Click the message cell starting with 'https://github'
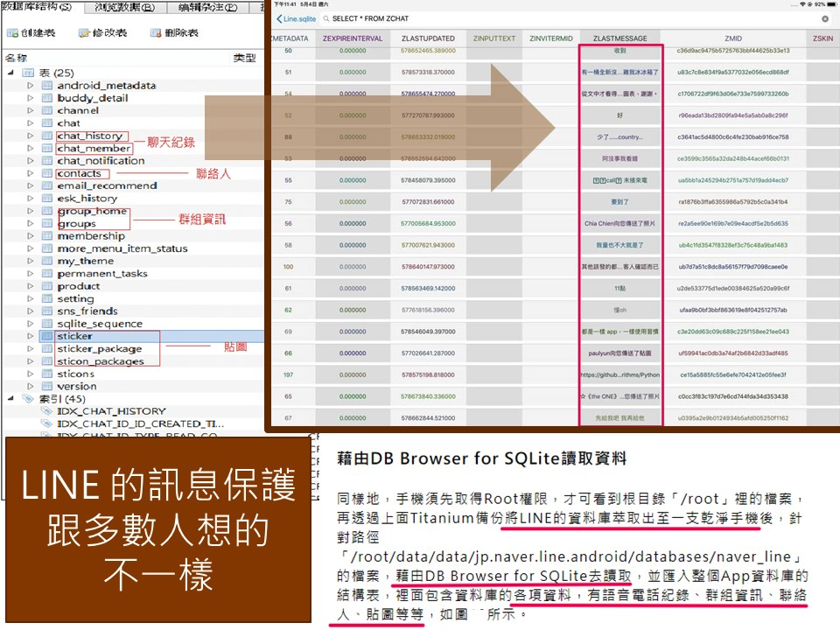The height and width of the screenshot is (630, 840). (619, 375)
